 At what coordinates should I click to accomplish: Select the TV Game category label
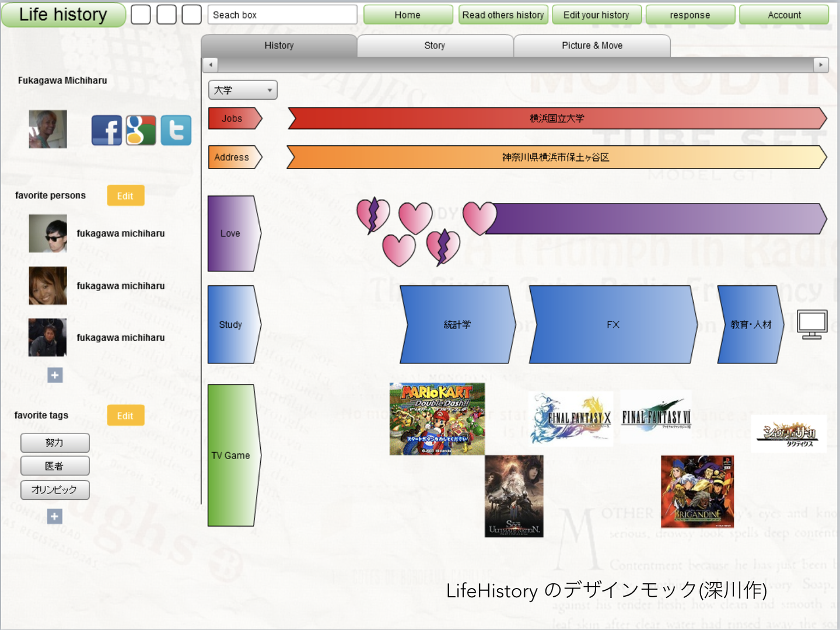pyautogui.click(x=235, y=456)
